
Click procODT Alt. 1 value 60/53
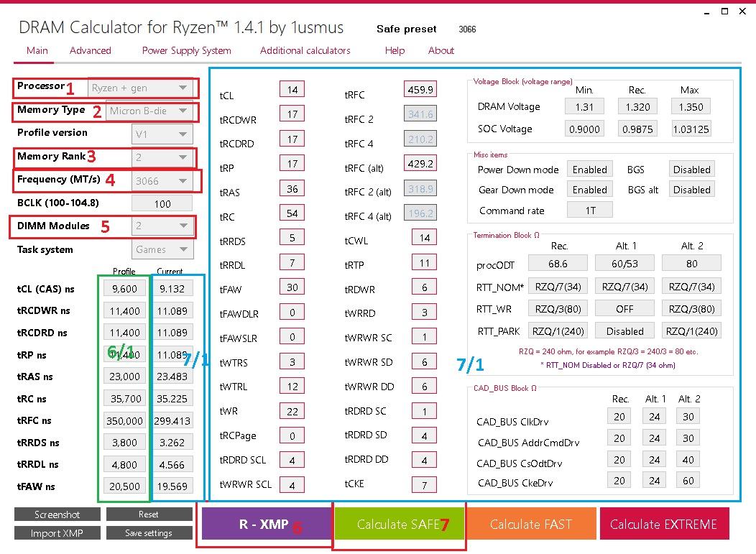point(624,263)
